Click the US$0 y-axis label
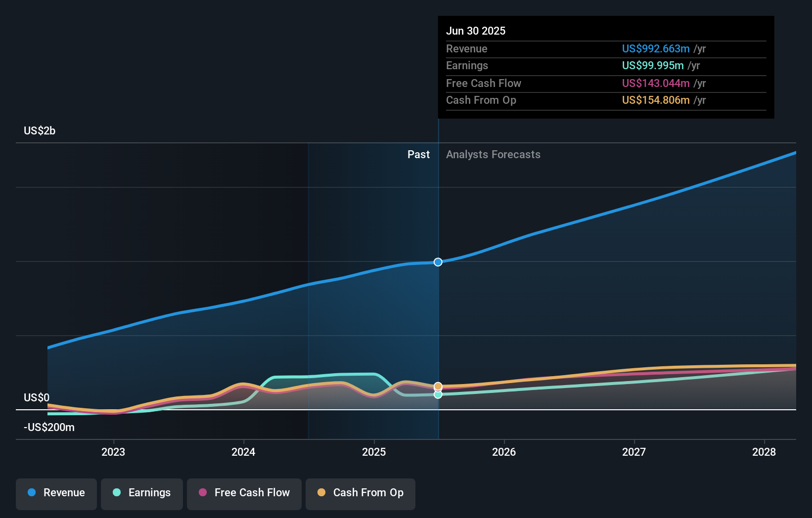812x518 pixels. [37, 397]
